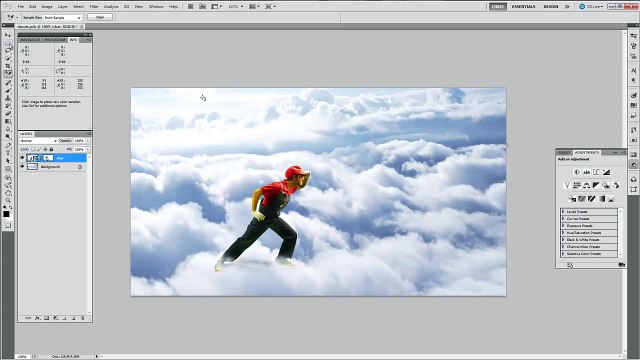Add a Gradient Map adjustment
The width and height of the screenshot is (640, 360).
click(602, 199)
